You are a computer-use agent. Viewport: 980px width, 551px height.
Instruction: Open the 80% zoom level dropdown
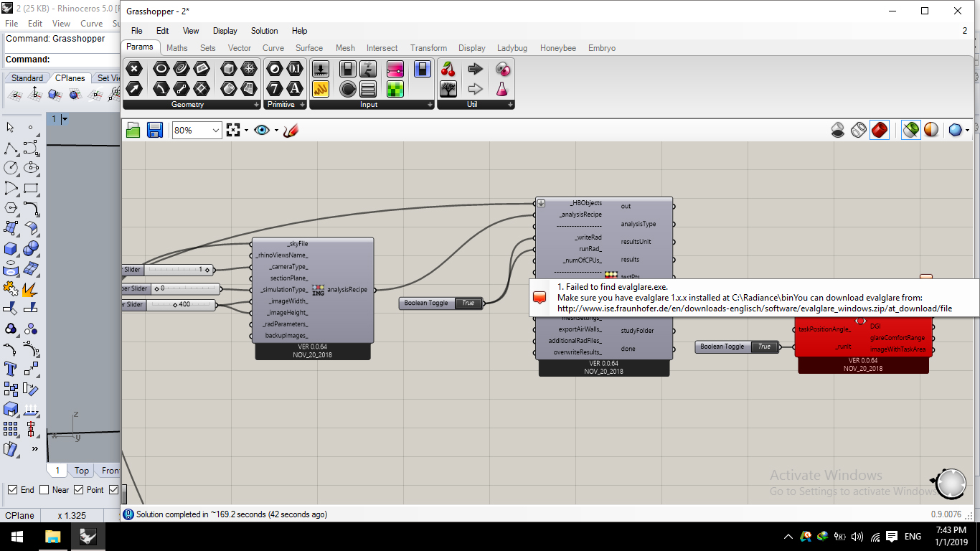pos(216,131)
